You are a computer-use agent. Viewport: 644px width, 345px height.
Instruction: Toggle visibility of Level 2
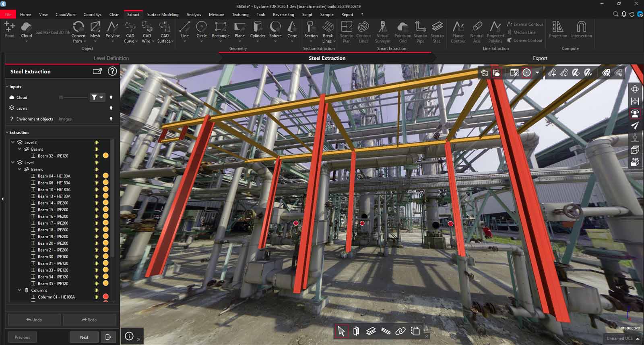[96, 142]
